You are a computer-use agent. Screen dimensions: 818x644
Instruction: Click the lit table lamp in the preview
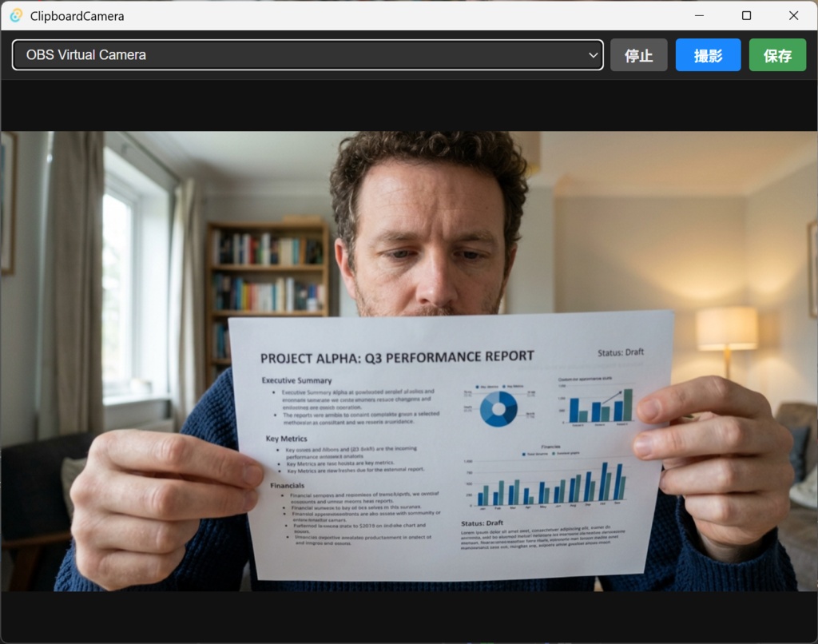(727, 340)
